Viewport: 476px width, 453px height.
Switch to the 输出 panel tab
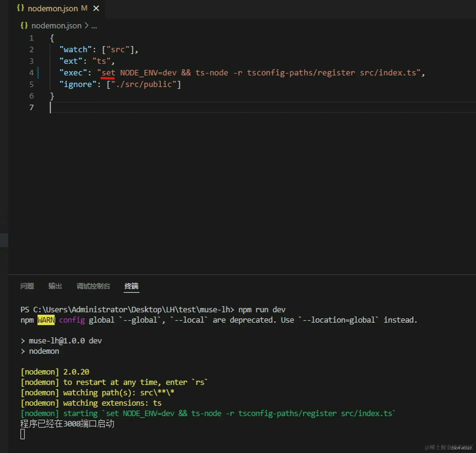[x=55, y=286]
